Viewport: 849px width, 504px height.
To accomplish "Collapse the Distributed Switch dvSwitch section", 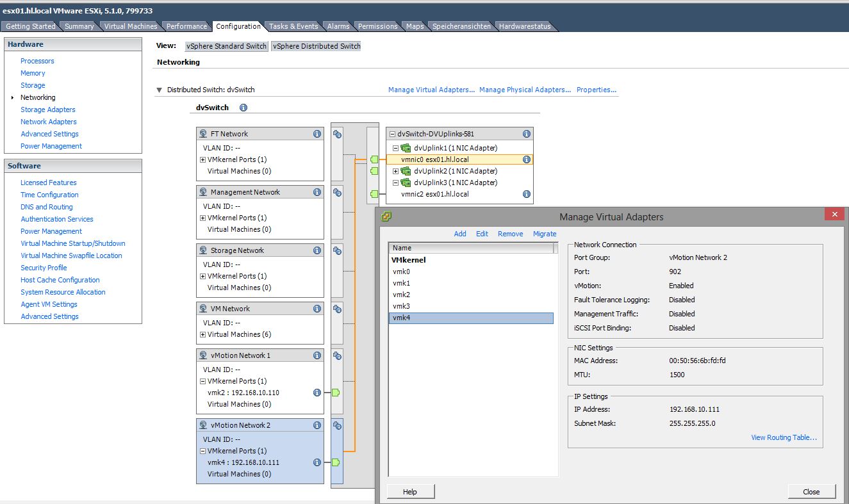I will pyautogui.click(x=158, y=90).
